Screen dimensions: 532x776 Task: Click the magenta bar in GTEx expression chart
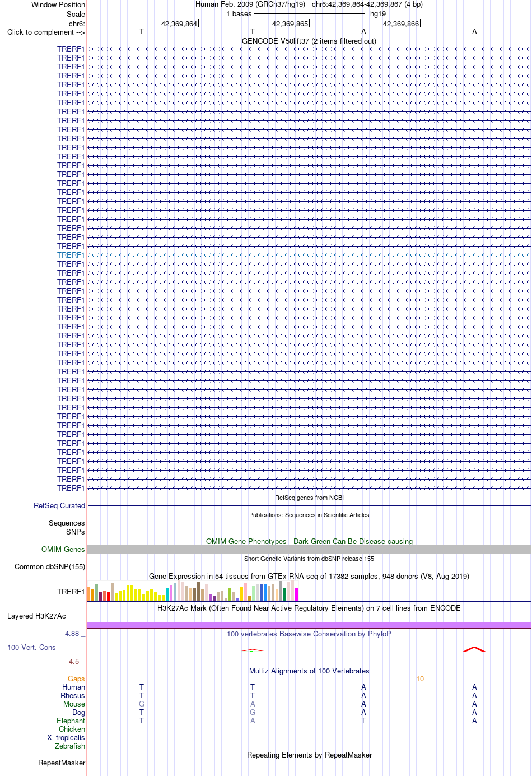tap(297, 594)
